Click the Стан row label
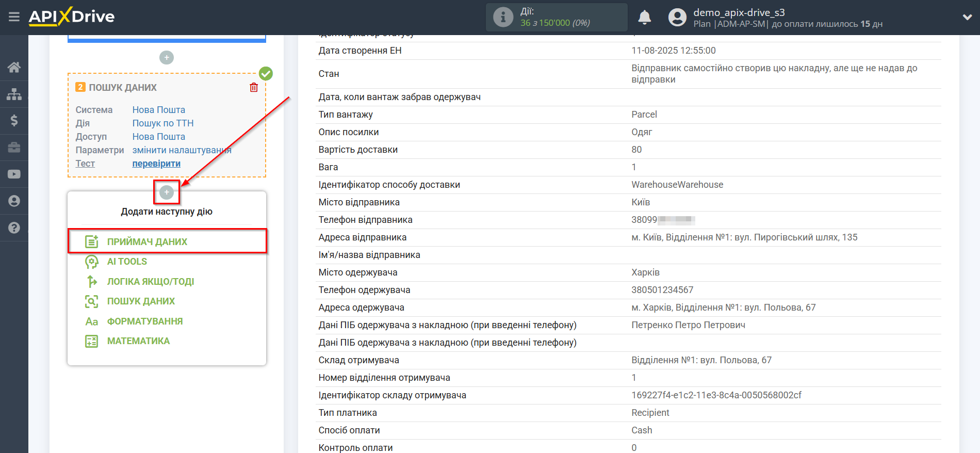980x453 pixels. (x=329, y=74)
